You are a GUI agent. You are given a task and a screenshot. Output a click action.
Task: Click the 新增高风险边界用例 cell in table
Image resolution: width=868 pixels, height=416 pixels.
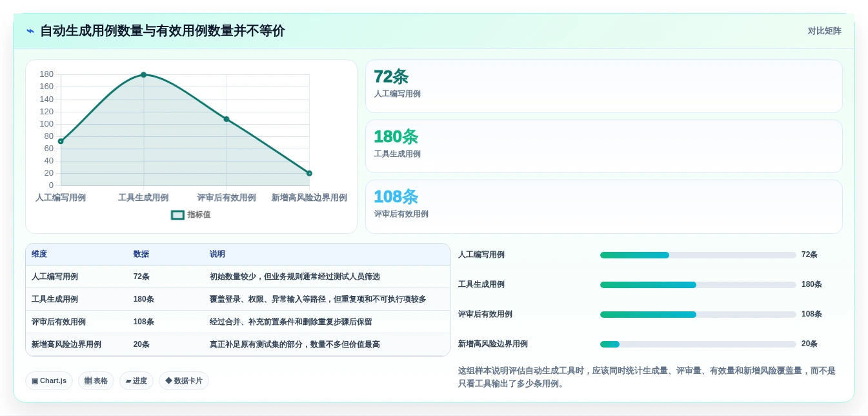click(x=66, y=344)
